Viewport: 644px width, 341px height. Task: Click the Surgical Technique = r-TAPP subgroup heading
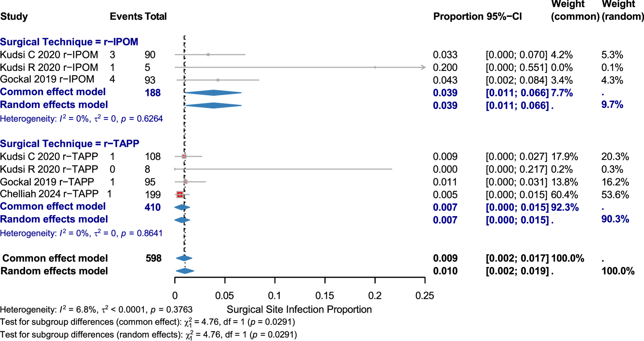click(70, 144)
